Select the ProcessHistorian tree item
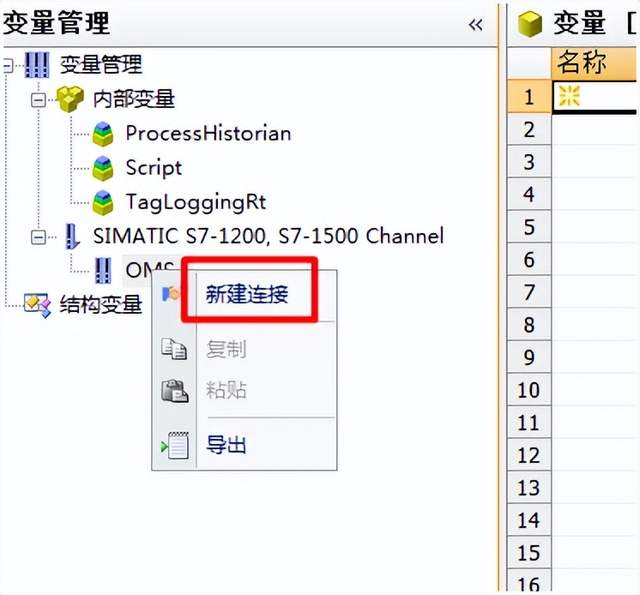Viewport: 640px width, 595px height. coord(208,133)
